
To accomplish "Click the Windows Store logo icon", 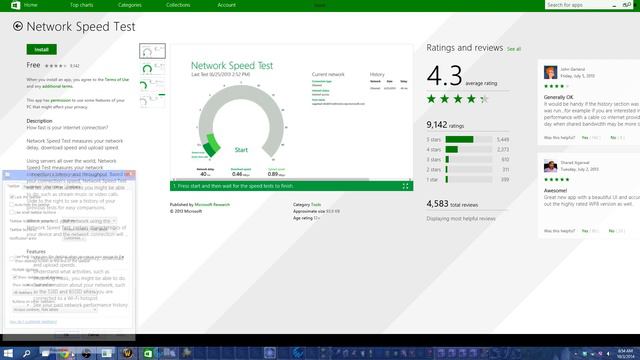I will click(16, 5).
